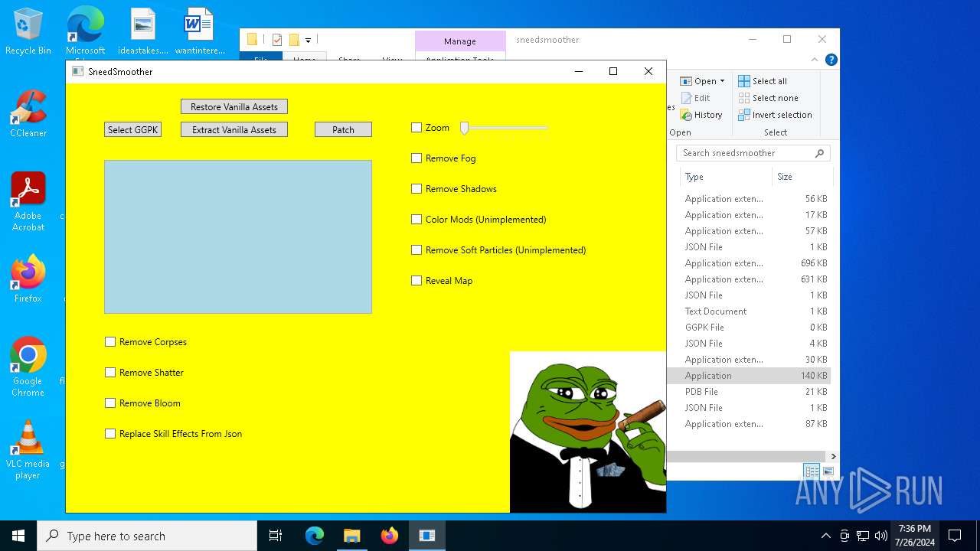Open the volume control in system tray
The width and height of the screenshot is (980, 551).
[881, 536]
